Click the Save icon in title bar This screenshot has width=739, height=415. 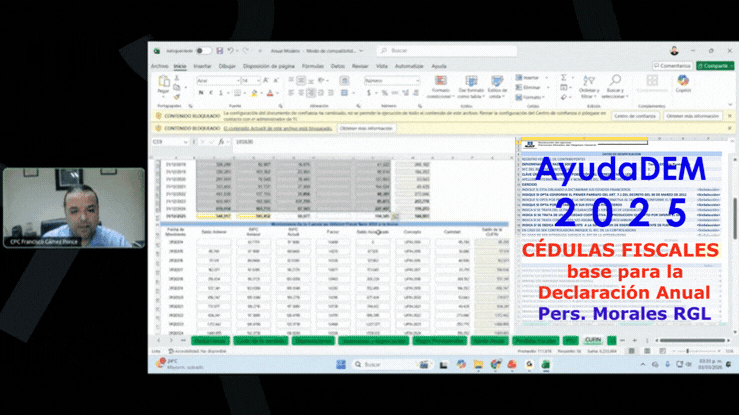pyautogui.click(x=218, y=50)
